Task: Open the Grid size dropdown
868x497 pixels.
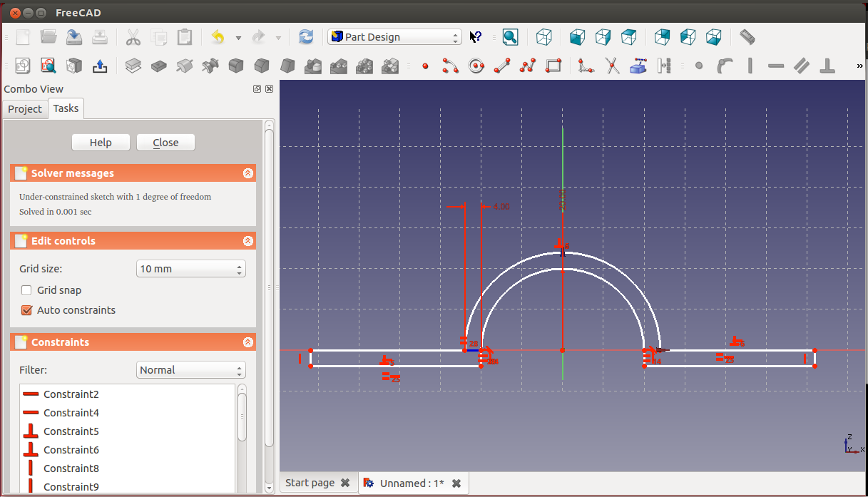Action: click(190, 269)
